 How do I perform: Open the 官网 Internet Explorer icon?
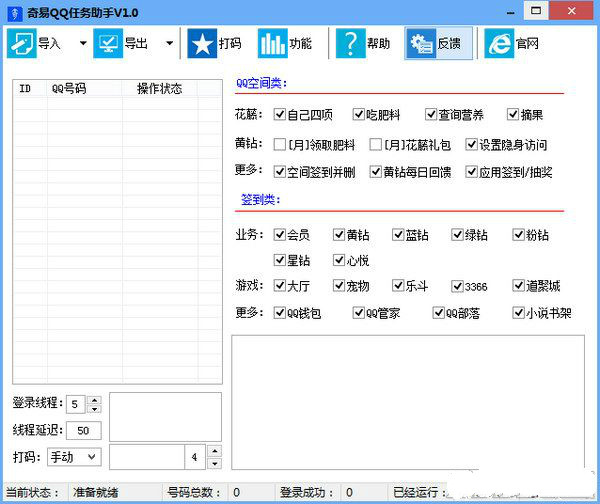499,43
